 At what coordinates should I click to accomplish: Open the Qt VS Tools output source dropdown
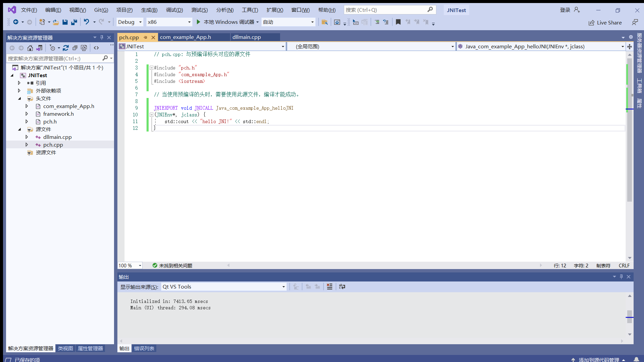(x=283, y=287)
